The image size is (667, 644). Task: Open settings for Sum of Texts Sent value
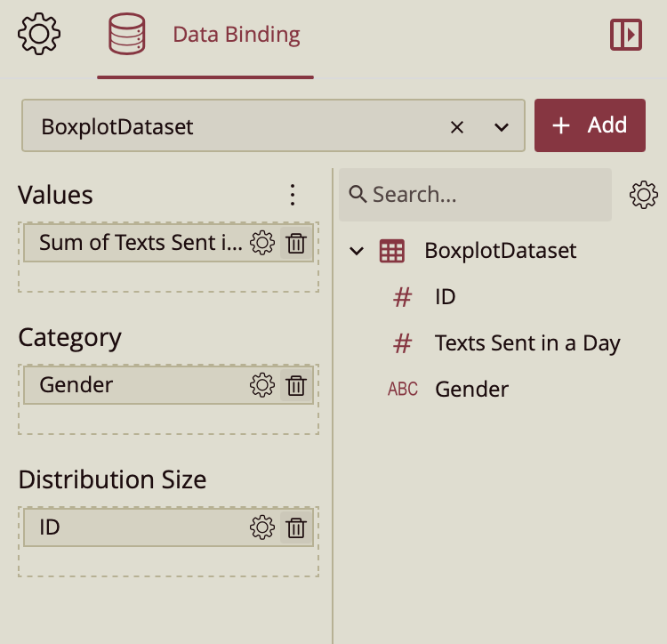[261, 243]
